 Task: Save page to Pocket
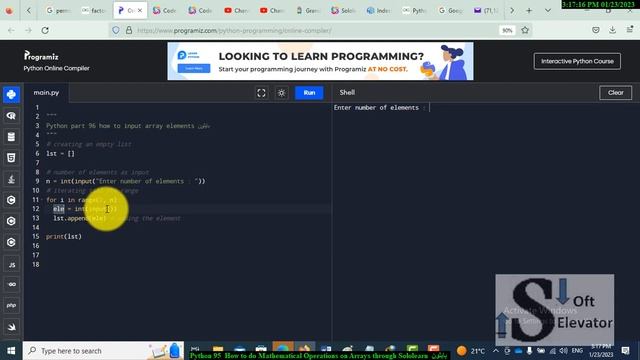[596, 30]
